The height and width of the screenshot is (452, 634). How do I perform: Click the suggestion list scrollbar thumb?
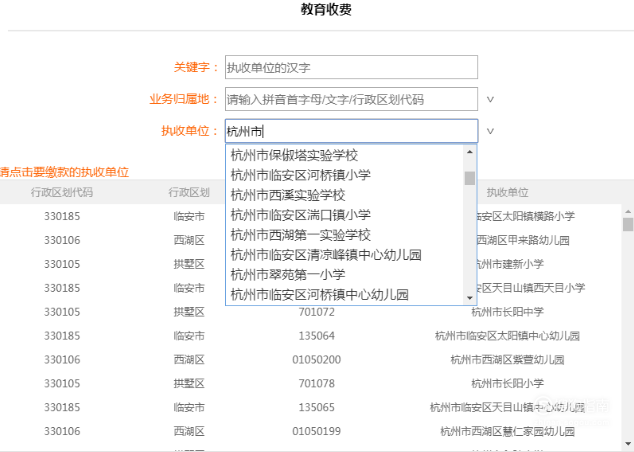[x=469, y=178]
